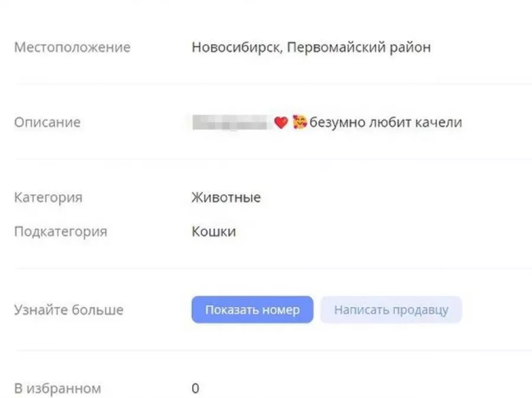Image resolution: width=532 pixels, height=398 pixels.
Task: Click the Категория label
Action: coord(48,198)
